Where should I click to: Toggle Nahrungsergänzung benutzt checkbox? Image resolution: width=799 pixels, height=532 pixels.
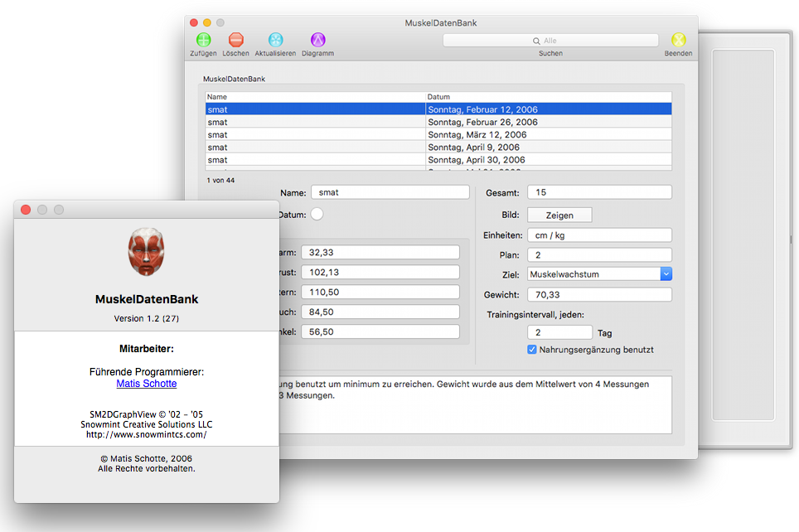click(x=532, y=350)
